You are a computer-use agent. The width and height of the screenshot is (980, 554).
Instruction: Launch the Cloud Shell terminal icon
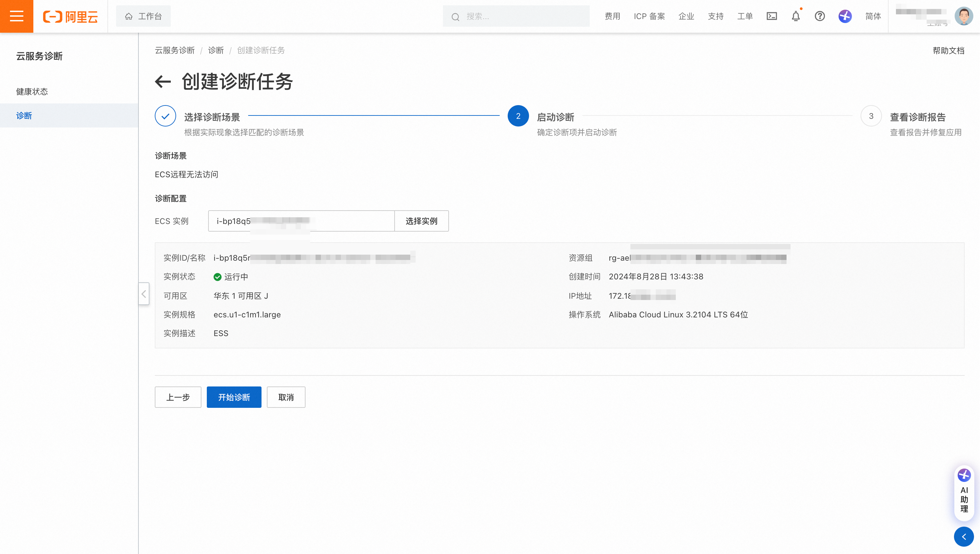pos(772,16)
